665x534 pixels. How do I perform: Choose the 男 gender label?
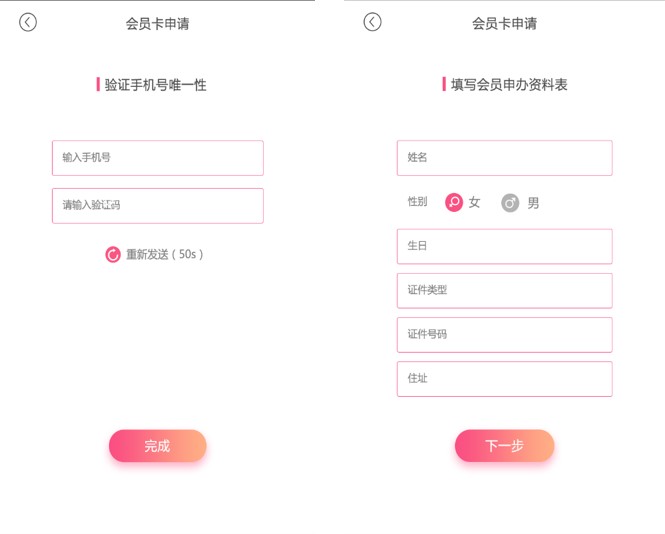coord(533,203)
